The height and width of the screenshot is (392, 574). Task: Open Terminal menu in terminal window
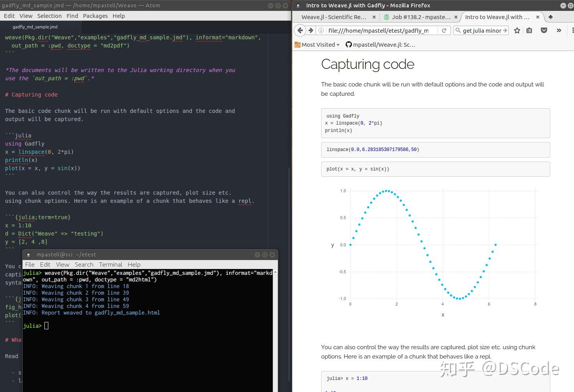tap(110, 264)
